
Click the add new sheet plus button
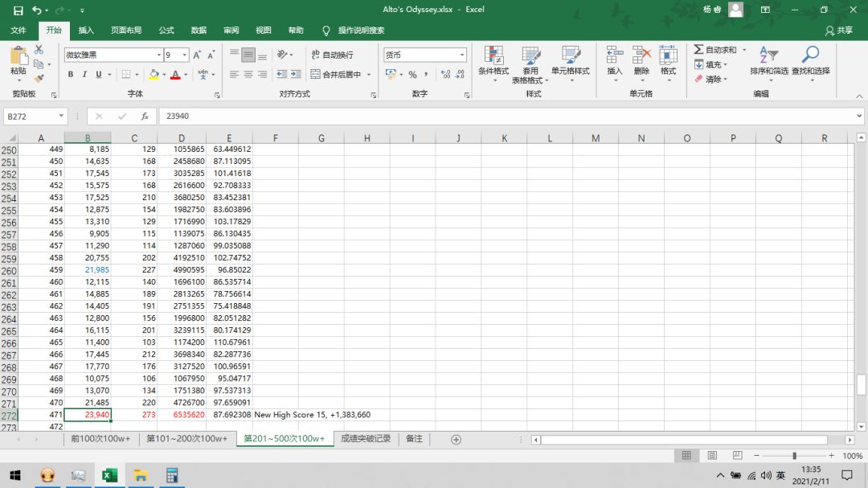pos(456,439)
